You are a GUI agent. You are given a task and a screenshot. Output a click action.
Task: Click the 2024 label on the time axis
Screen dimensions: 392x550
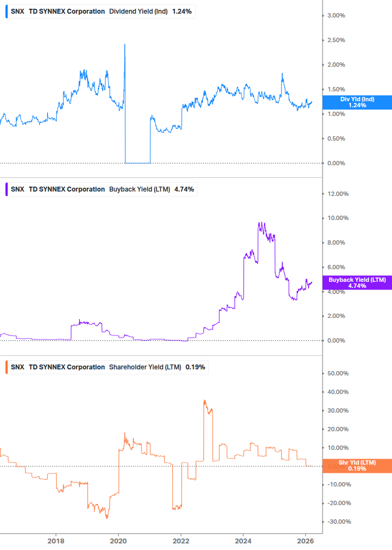tap(243, 541)
